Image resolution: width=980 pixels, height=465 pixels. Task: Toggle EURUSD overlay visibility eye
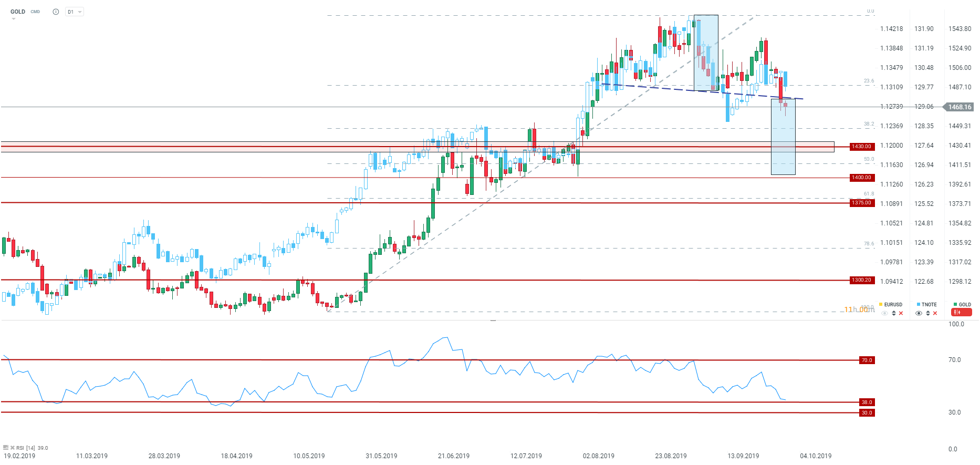click(885, 313)
